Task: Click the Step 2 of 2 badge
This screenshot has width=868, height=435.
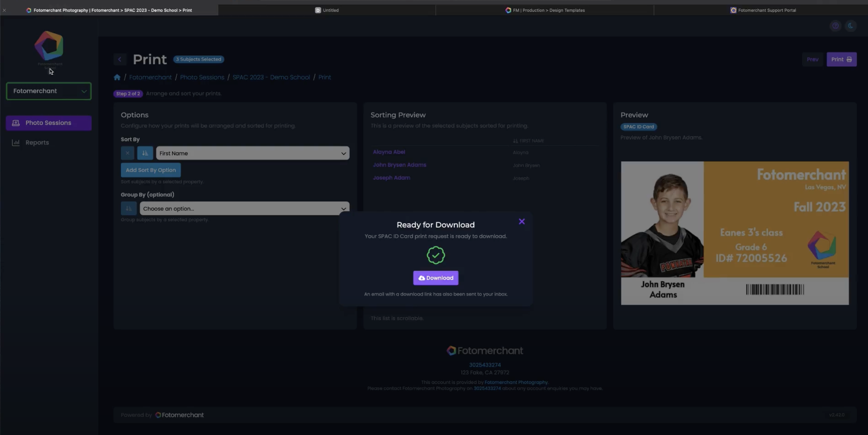Action: point(128,94)
